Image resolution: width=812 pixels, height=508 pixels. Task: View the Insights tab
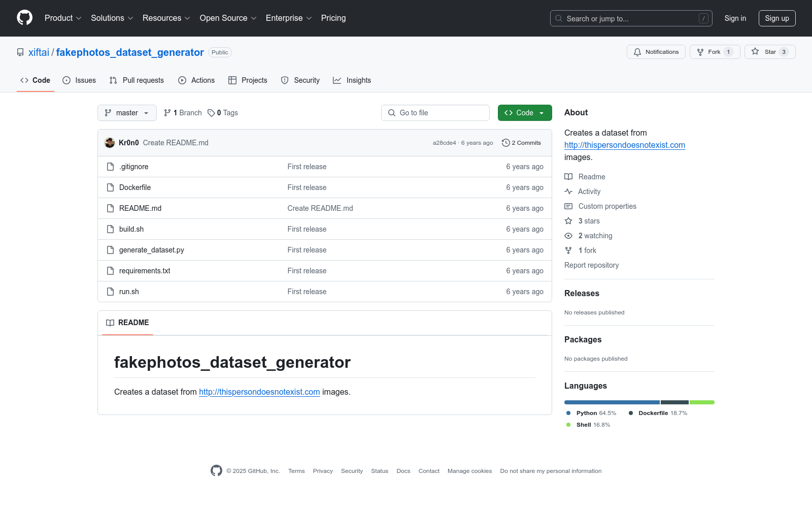[352, 80]
